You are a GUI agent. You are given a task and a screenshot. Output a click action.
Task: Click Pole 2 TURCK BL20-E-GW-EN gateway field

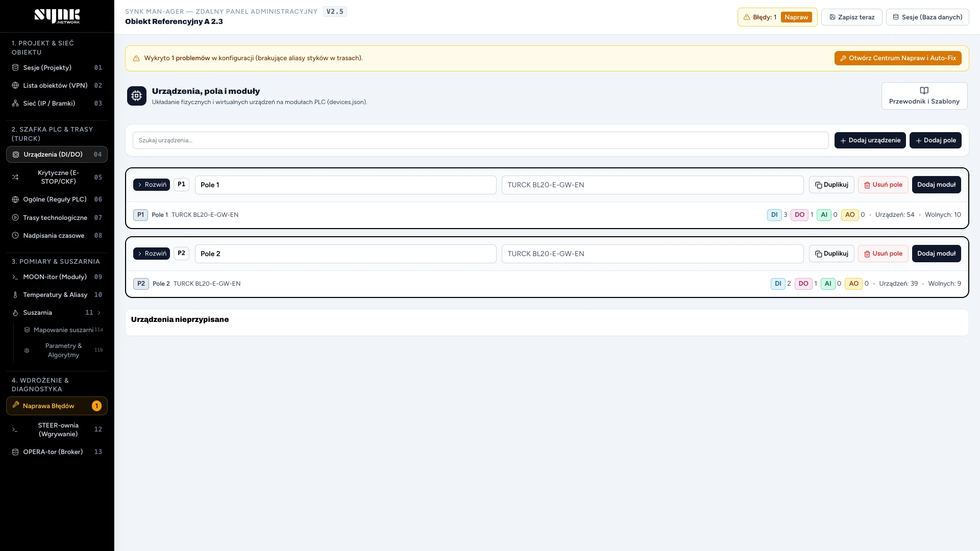click(653, 254)
